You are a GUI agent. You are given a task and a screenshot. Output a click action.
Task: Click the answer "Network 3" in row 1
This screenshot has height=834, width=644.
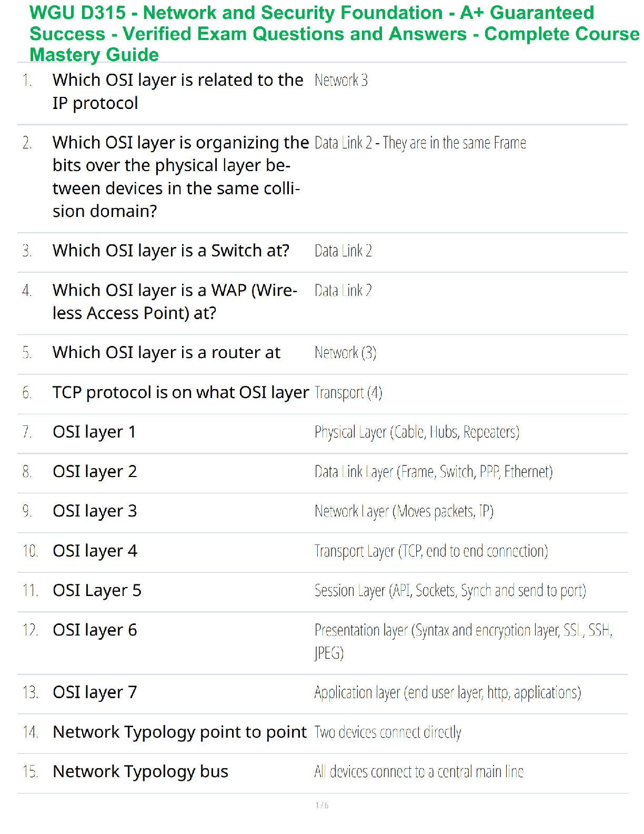[341, 80]
